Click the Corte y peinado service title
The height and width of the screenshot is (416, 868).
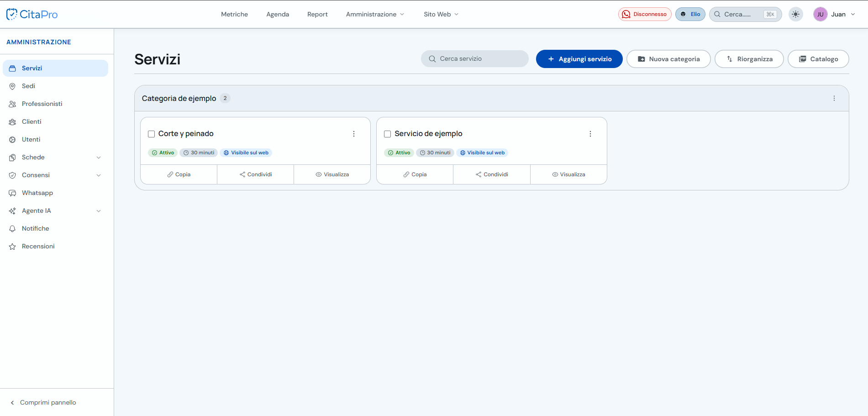point(186,134)
